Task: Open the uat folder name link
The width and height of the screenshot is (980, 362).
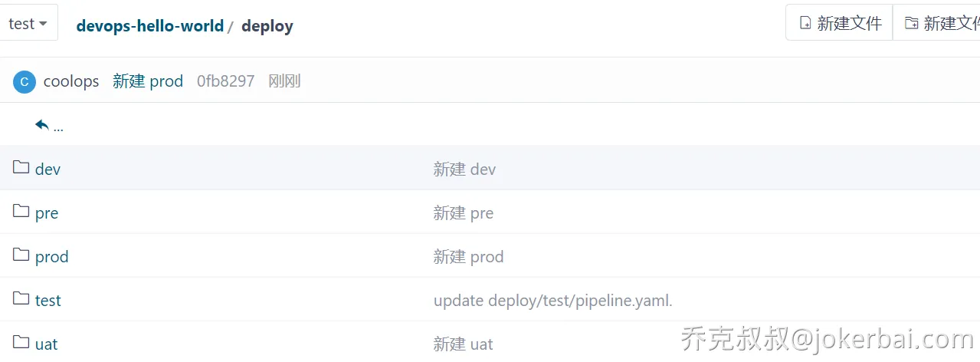Action: [x=47, y=344]
